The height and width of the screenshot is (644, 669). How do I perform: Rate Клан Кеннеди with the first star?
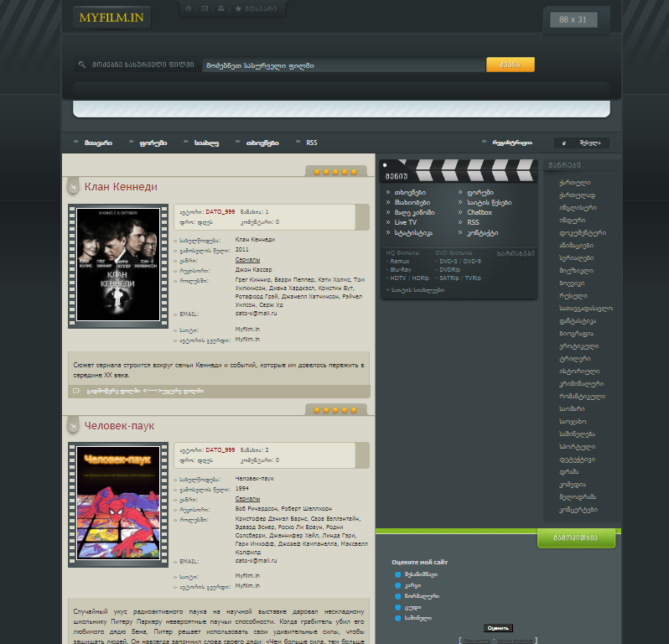[317, 172]
